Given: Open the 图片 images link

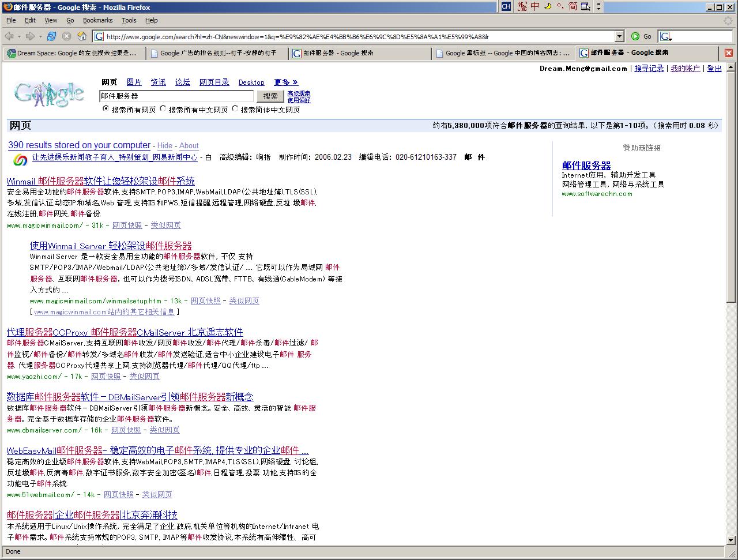Looking at the screenshot, I should click(134, 82).
